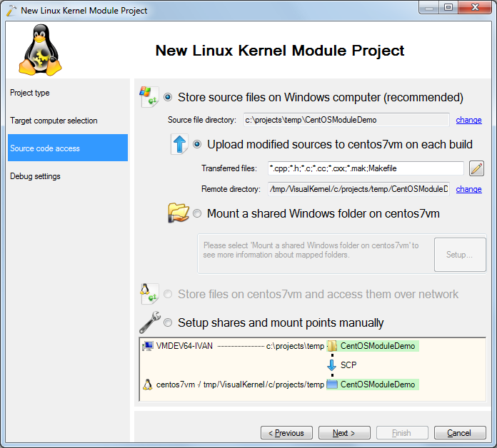Select Upload modified sources on each build
The image size is (497, 448).
197,144
